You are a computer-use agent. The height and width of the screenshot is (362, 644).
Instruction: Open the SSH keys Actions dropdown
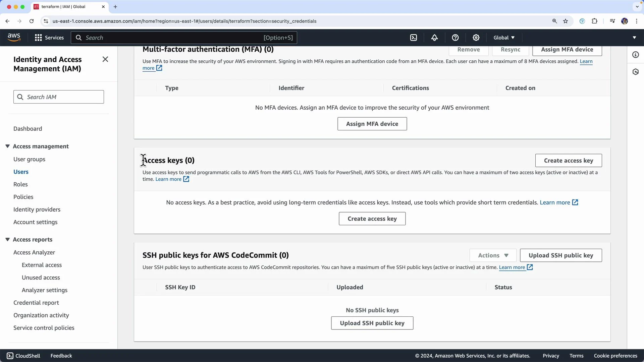(x=493, y=255)
